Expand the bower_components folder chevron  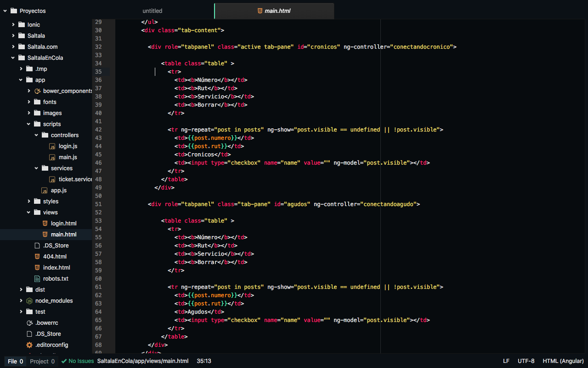tap(29, 91)
